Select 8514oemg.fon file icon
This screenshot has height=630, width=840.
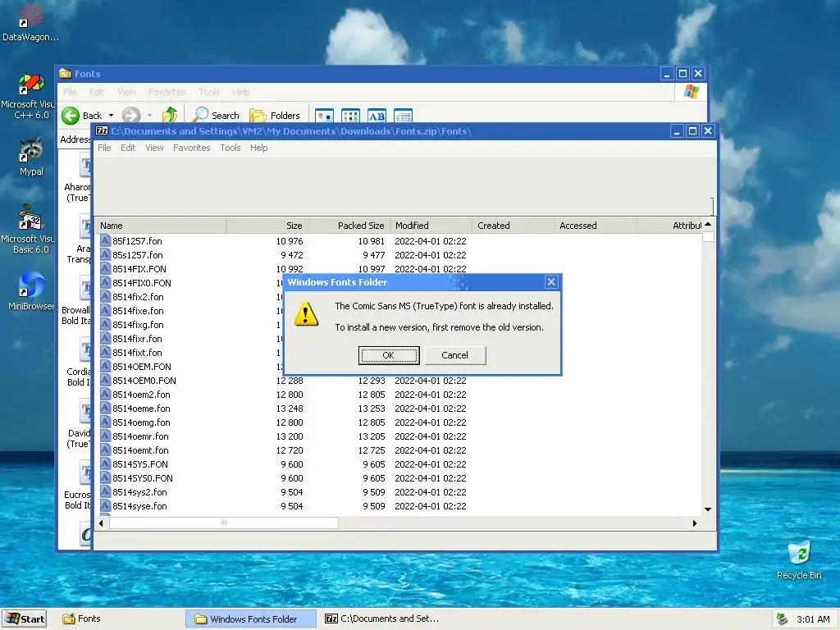tap(105, 422)
